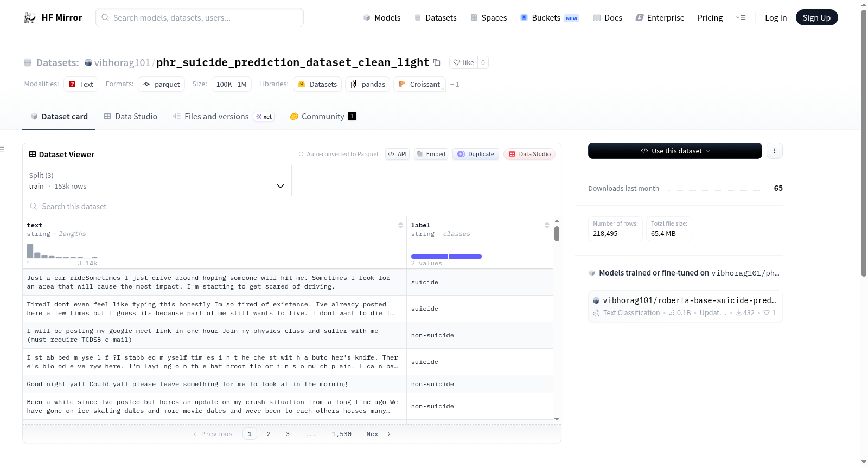Copy dataset name with the copy icon
Image resolution: width=868 pixels, height=467 pixels.
click(x=437, y=62)
